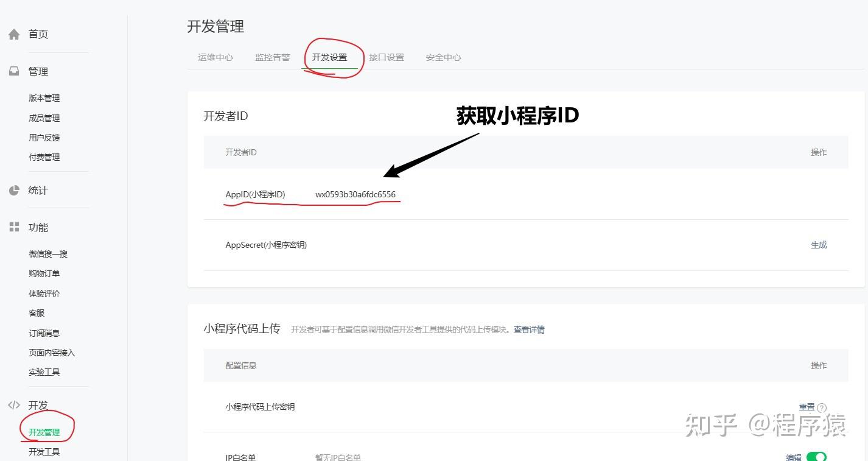
Task: Open 开发工具 in the sidebar
Action: tap(44, 452)
